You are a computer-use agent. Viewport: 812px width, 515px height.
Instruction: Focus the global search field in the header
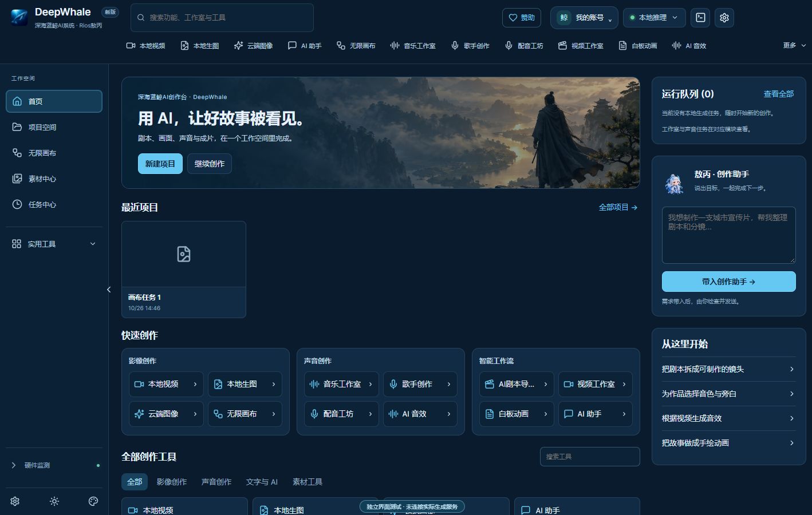click(x=222, y=18)
